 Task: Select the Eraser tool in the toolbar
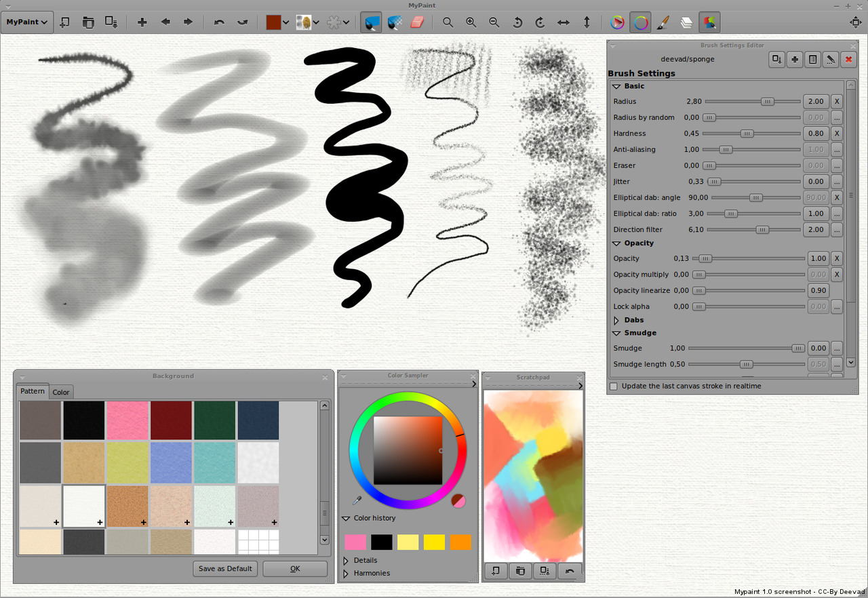pos(417,22)
